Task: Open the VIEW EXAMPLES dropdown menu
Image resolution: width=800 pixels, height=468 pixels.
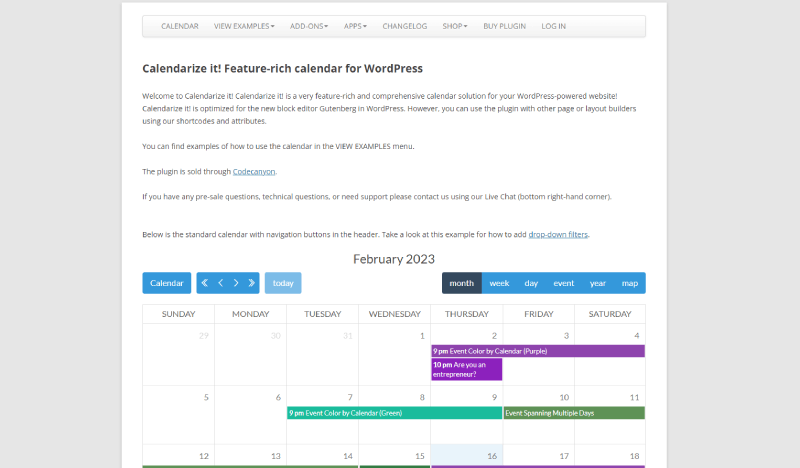Action: pyautogui.click(x=244, y=26)
